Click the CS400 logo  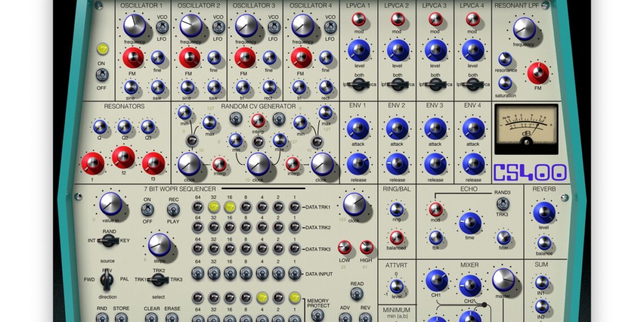click(530, 172)
